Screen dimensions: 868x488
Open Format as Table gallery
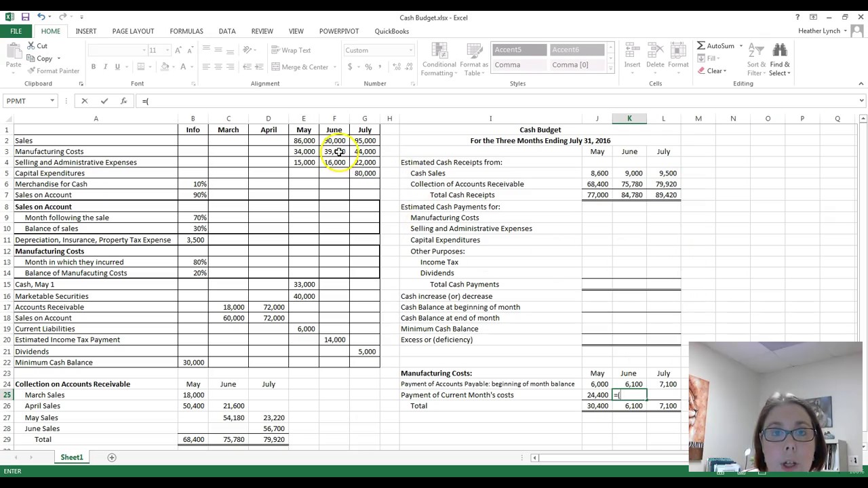point(473,60)
